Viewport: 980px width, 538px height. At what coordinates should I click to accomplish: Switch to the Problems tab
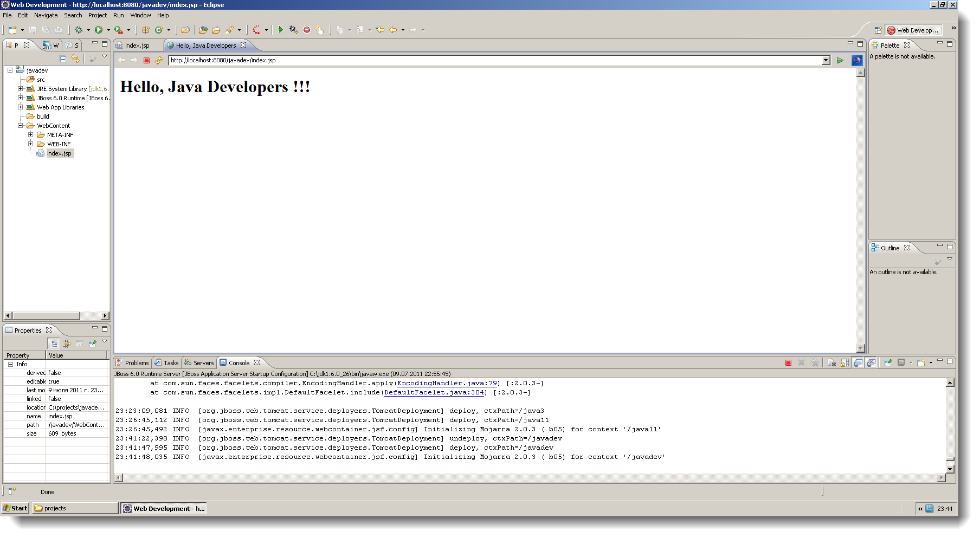pyautogui.click(x=132, y=363)
